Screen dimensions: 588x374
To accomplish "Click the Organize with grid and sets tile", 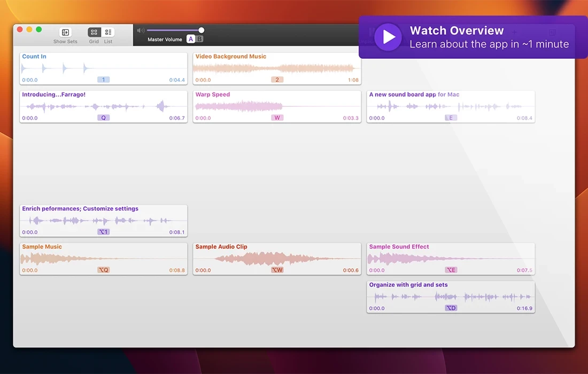I will 450,297.
